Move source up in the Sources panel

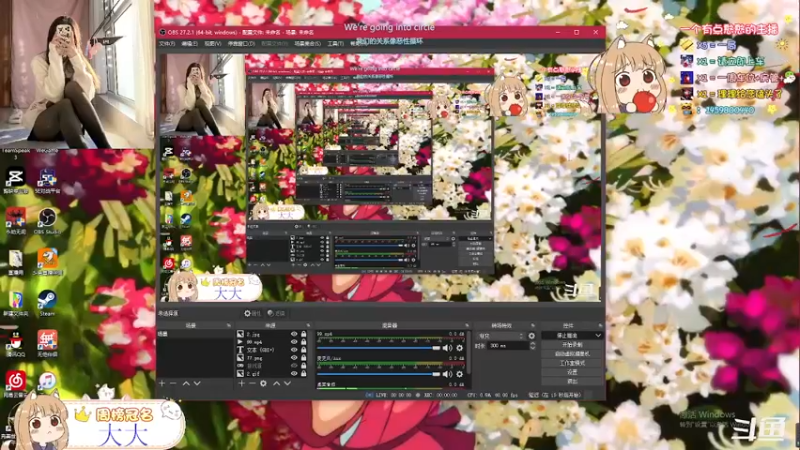pos(277,383)
